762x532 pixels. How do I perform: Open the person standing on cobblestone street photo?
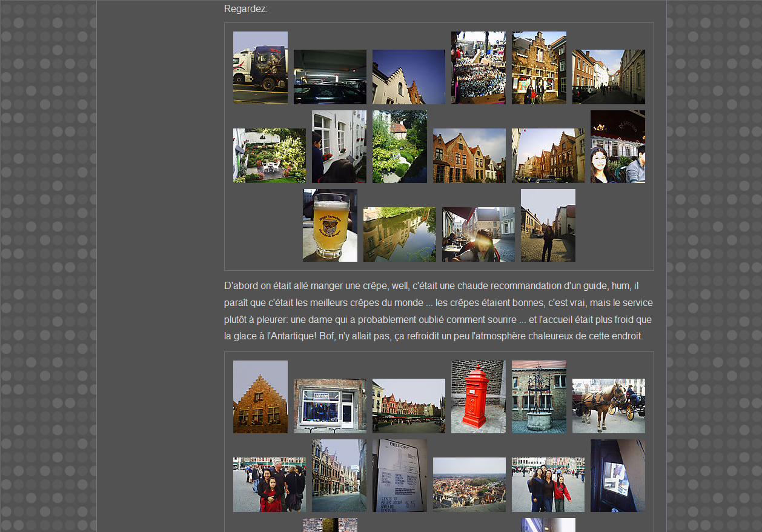548,225
